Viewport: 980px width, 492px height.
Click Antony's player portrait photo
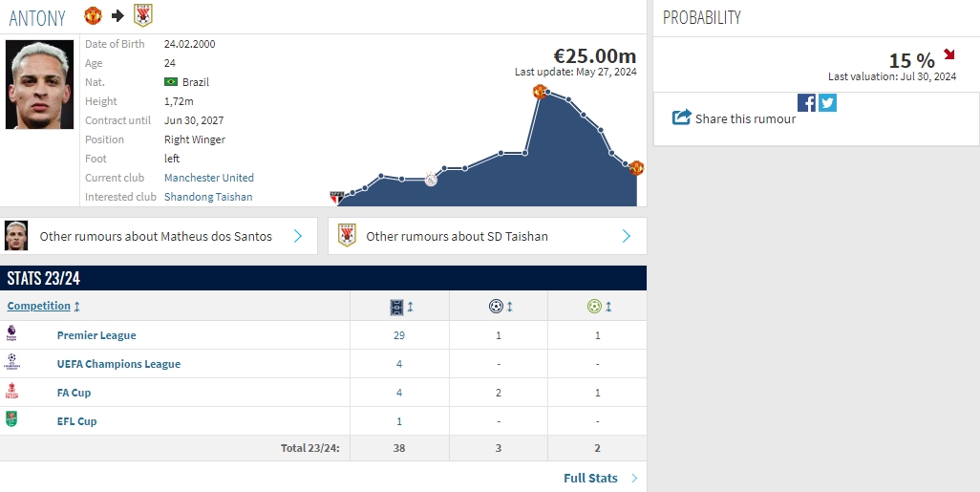click(39, 85)
